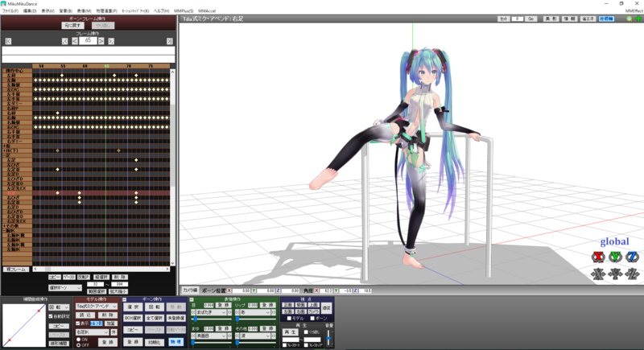Click the previous eye morph << arrow
The width and height of the screenshot is (644, 350).
point(193,312)
